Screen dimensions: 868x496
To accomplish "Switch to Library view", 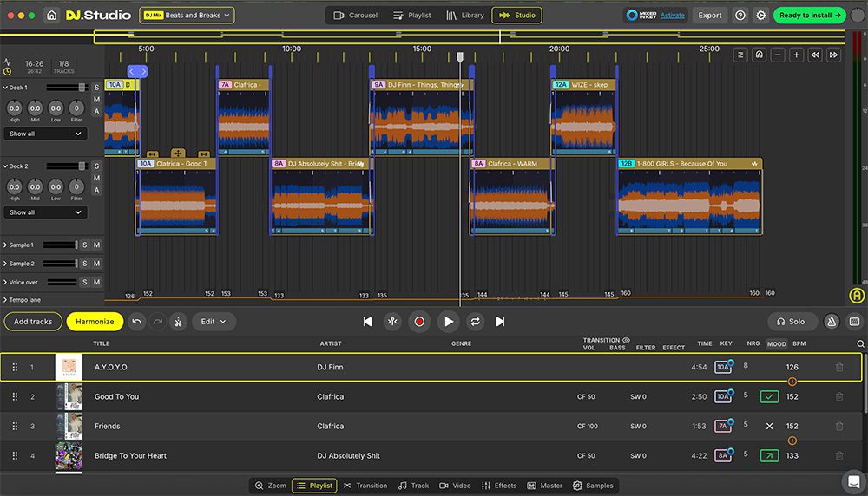I will 465,16.
